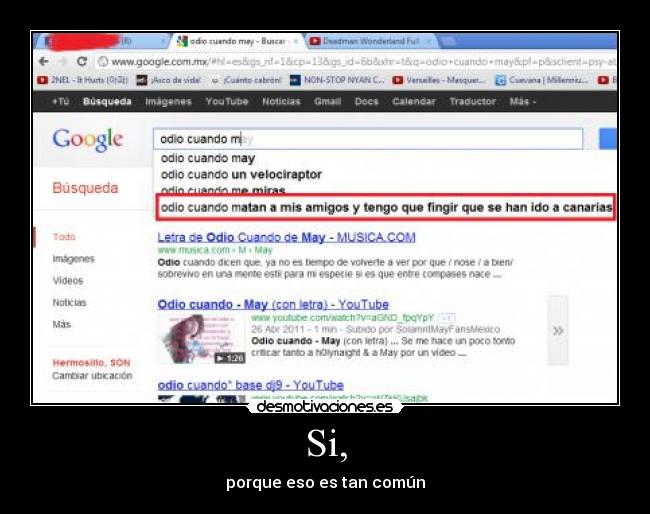Image resolution: width=650 pixels, height=514 pixels.
Task: Open Docs in the Google bar
Action: (x=366, y=102)
